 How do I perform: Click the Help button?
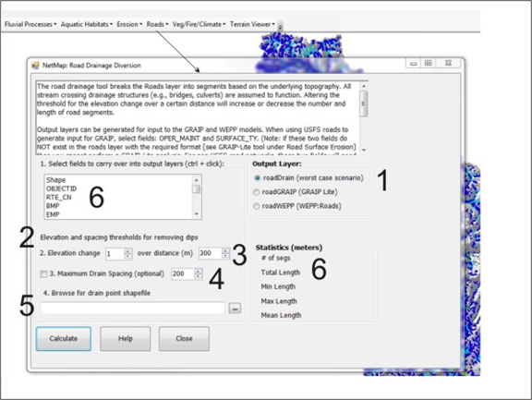coord(126,339)
